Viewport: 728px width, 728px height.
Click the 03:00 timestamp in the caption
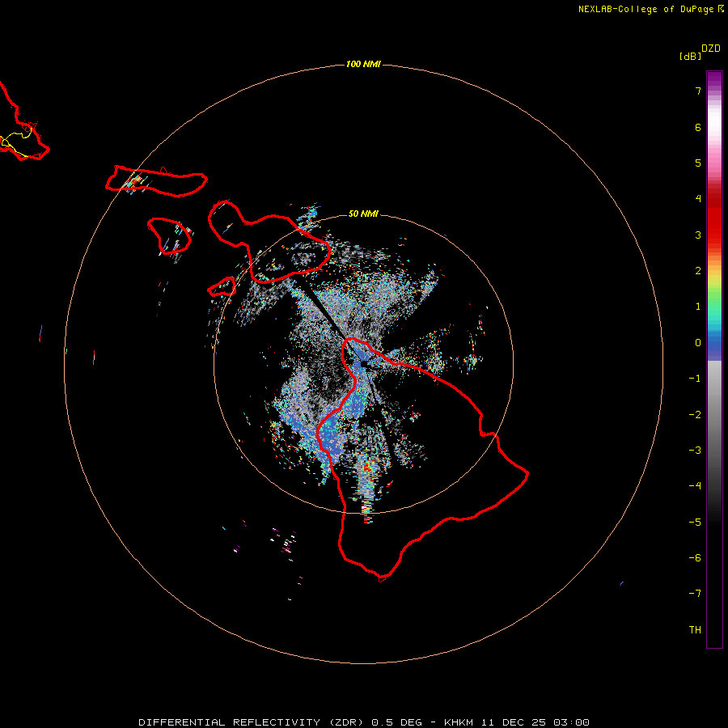(571, 722)
